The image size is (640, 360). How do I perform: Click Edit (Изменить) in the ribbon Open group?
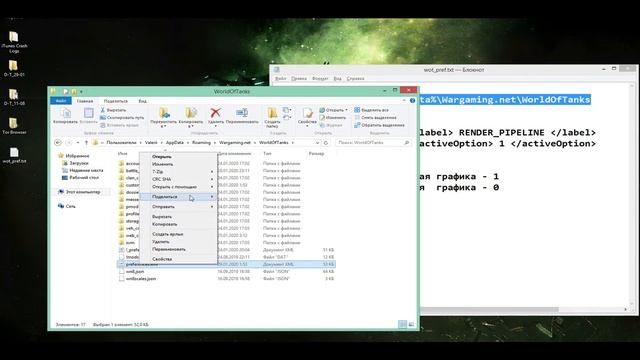[x=333, y=118]
